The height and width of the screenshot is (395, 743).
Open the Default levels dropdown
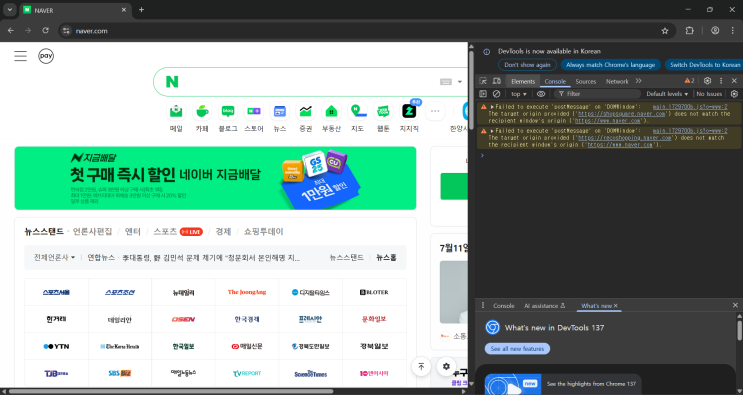[x=667, y=94]
